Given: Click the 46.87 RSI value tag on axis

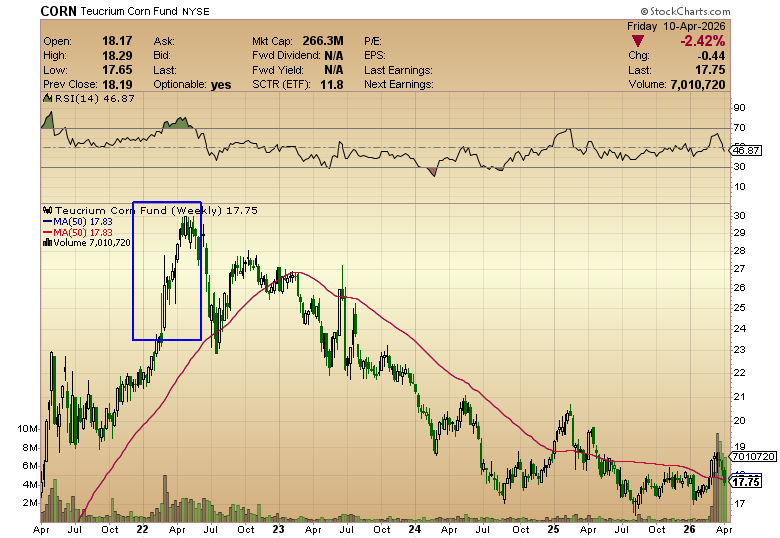Looking at the screenshot, I should coord(748,150).
